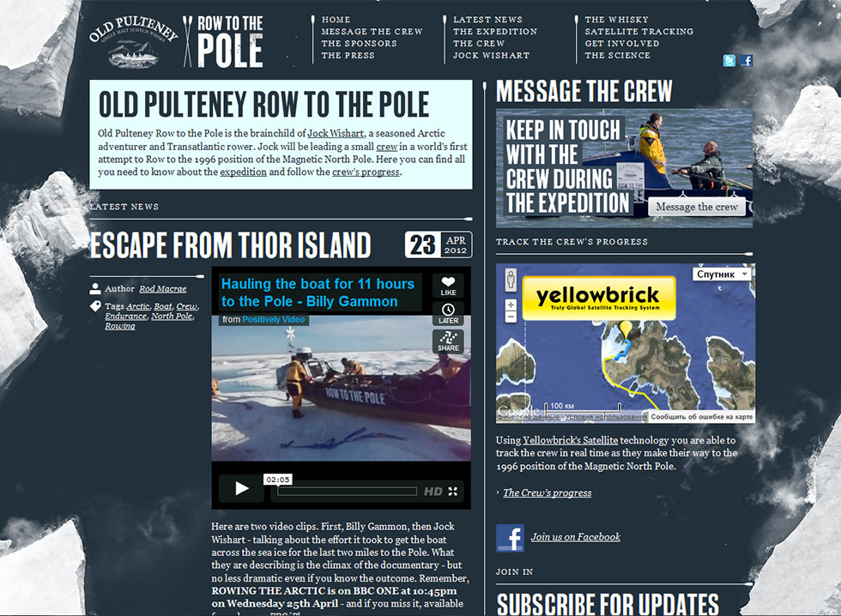Click the Old Pulteney logo
The image size is (841, 616).
tap(134, 42)
